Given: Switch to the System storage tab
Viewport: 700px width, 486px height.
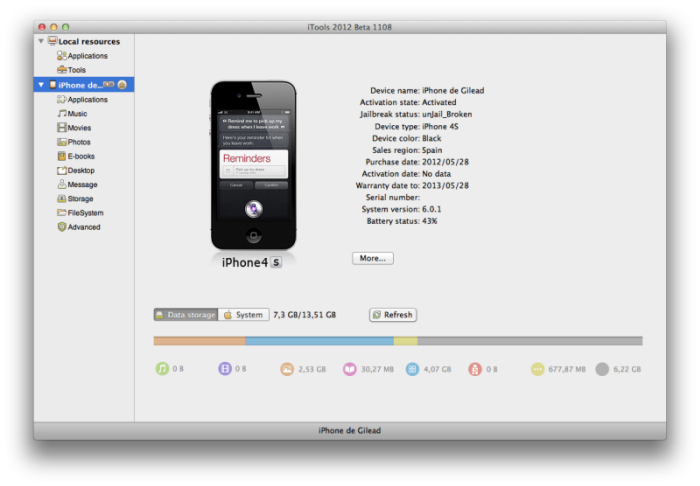Looking at the screenshot, I should click(244, 315).
